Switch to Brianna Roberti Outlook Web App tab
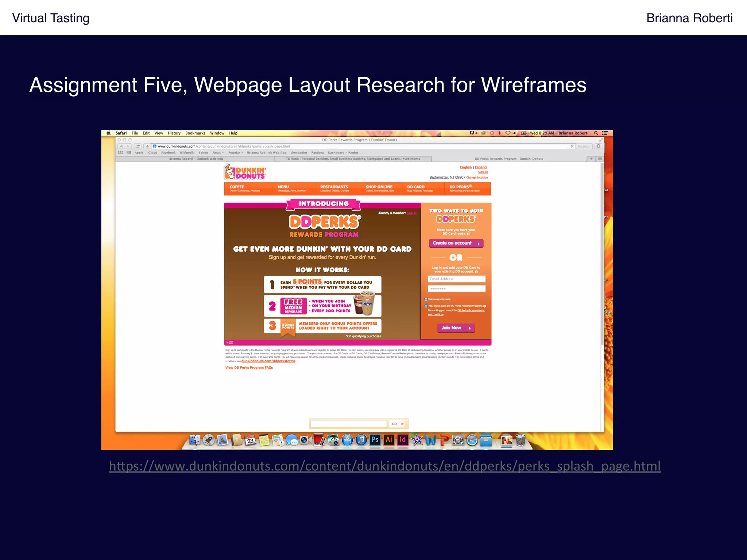 pos(196,159)
